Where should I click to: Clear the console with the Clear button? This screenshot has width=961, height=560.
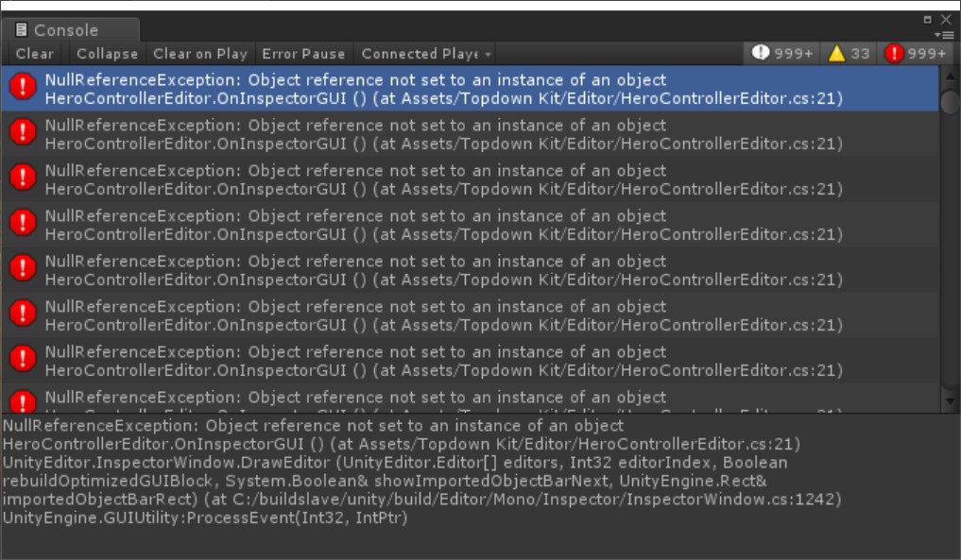(35, 54)
